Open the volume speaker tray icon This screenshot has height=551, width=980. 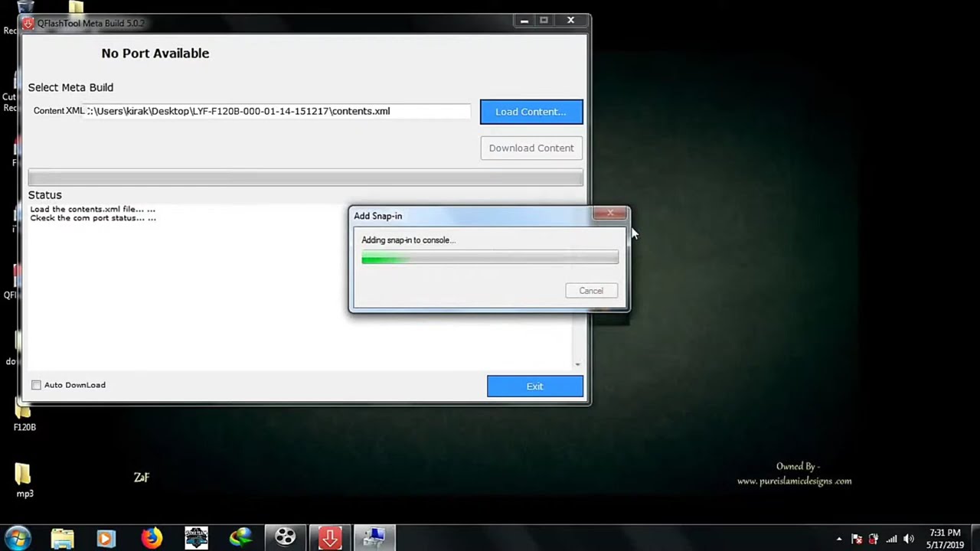pyautogui.click(x=909, y=539)
